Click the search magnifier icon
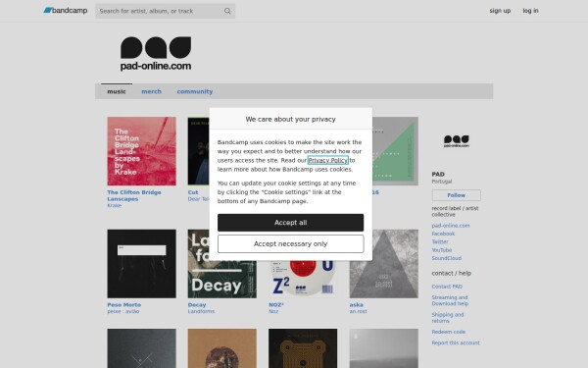This screenshot has height=368, width=588. pyautogui.click(x=227, y=11)
